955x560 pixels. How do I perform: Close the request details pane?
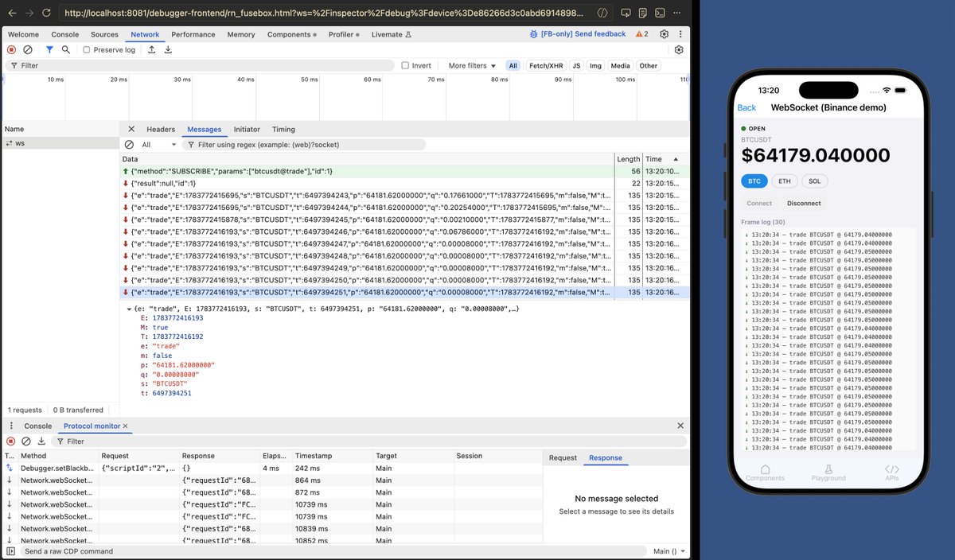click(131, 129)
